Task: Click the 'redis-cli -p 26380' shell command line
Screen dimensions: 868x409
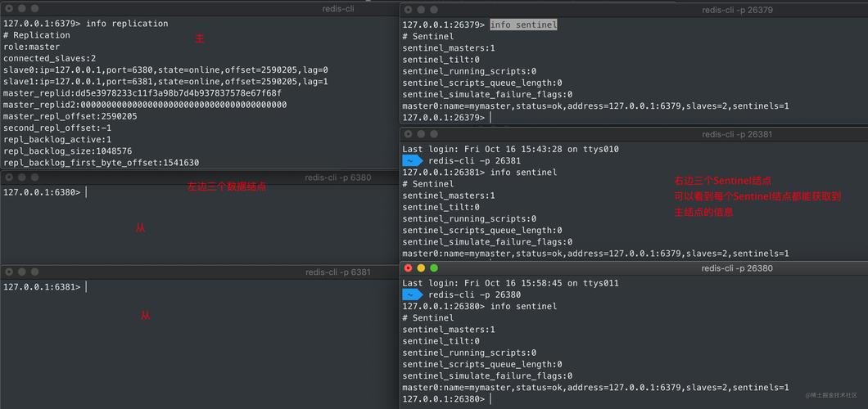Action: coord(474,294)
